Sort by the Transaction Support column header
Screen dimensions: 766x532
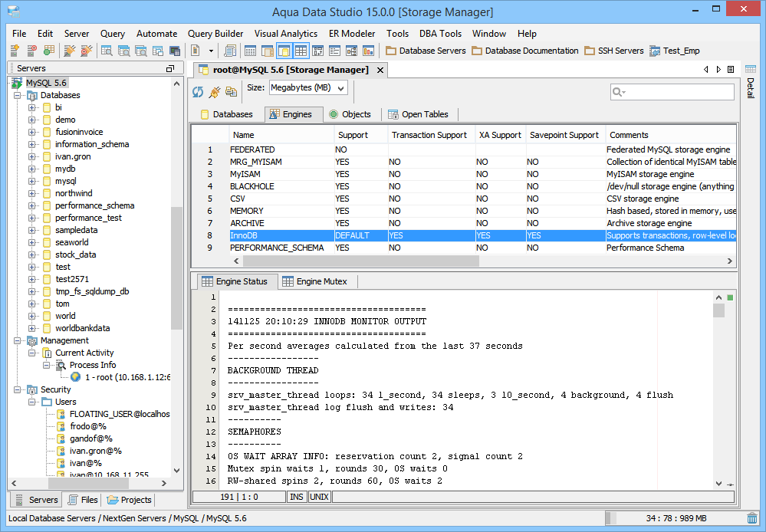pyautogui.click(x=429, y=135)
